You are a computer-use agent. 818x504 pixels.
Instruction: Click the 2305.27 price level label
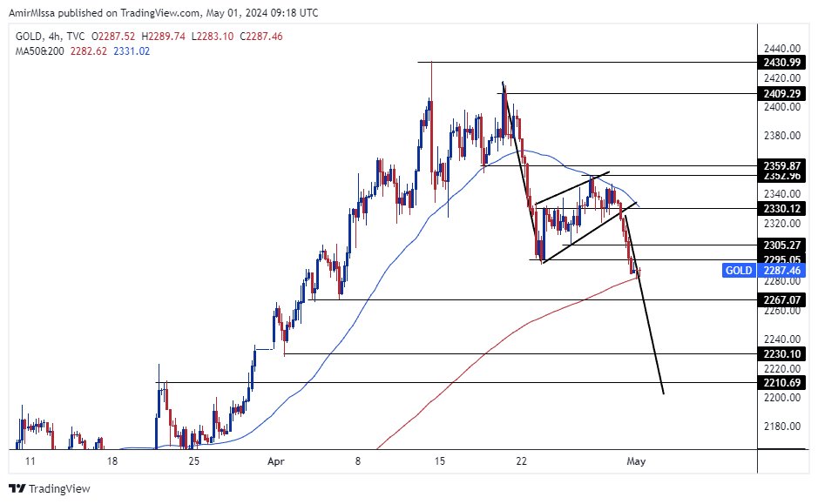point(780,245)
